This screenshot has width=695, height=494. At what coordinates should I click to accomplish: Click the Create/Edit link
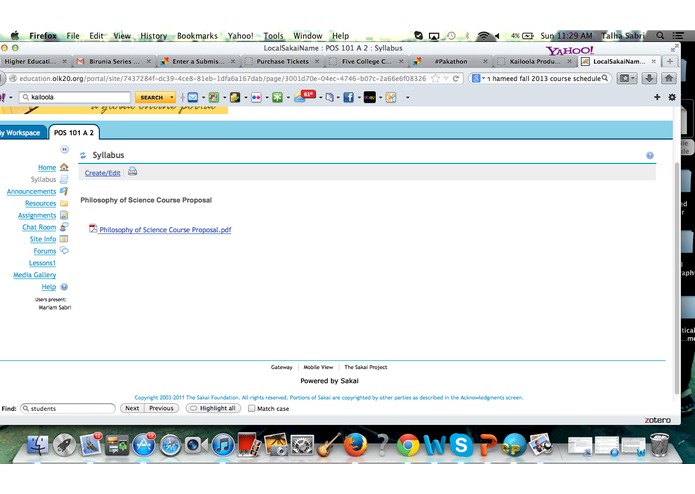[102, 173]
